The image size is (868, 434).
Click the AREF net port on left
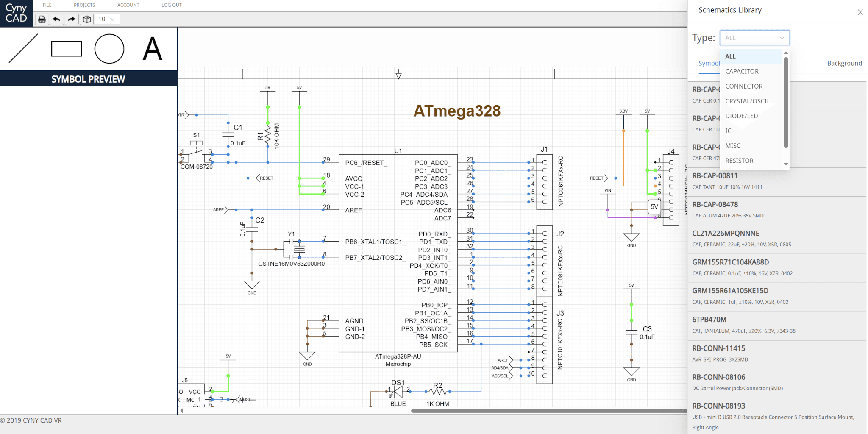[220, 210]
